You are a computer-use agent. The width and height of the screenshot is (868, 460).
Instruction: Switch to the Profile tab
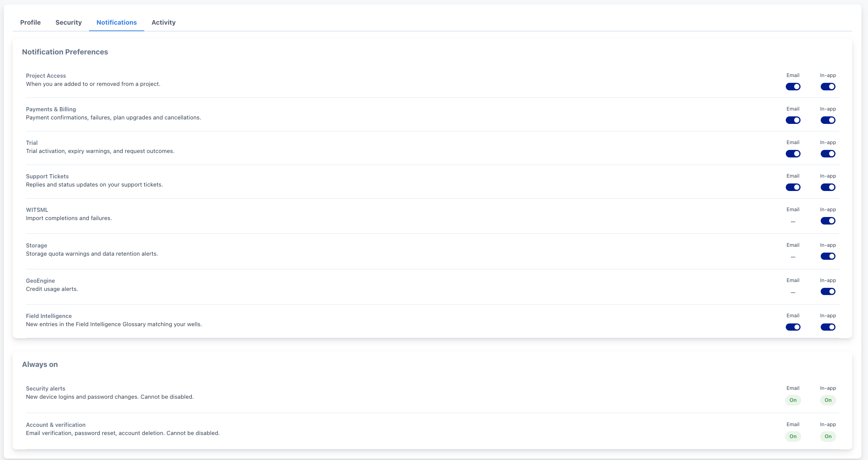tap(30, 23)
